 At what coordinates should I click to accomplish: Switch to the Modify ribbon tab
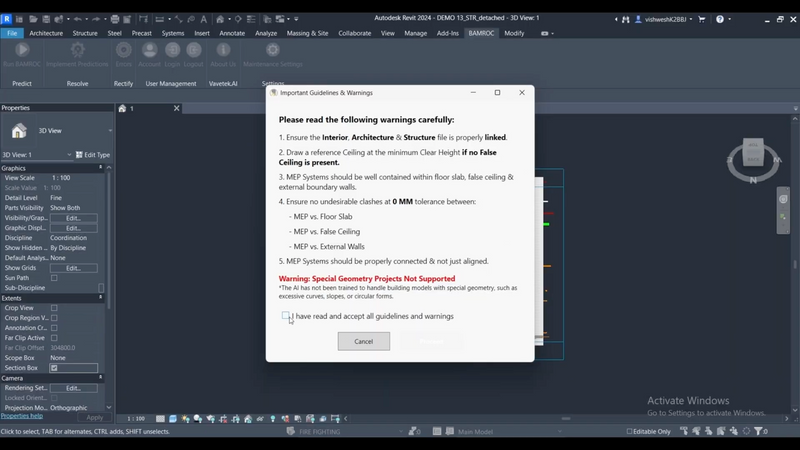click(514, 33)
